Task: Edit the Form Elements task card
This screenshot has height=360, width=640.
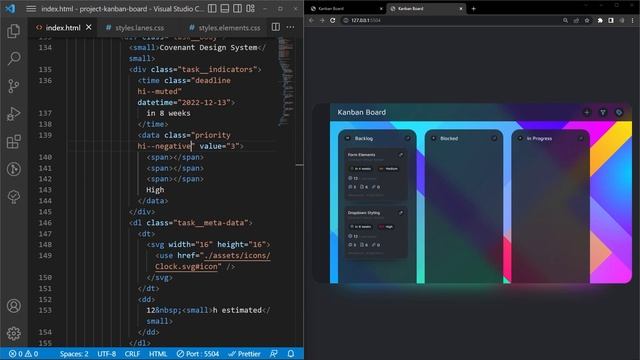Action: click(401, 155)
